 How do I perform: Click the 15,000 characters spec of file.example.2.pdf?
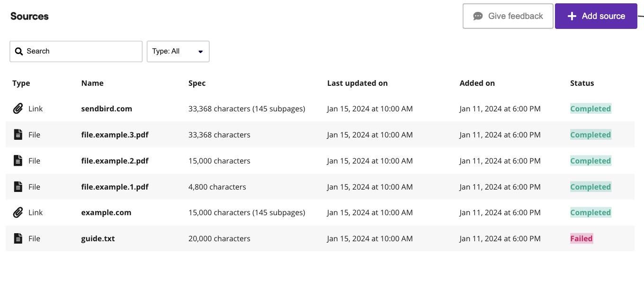coord(219,161)
